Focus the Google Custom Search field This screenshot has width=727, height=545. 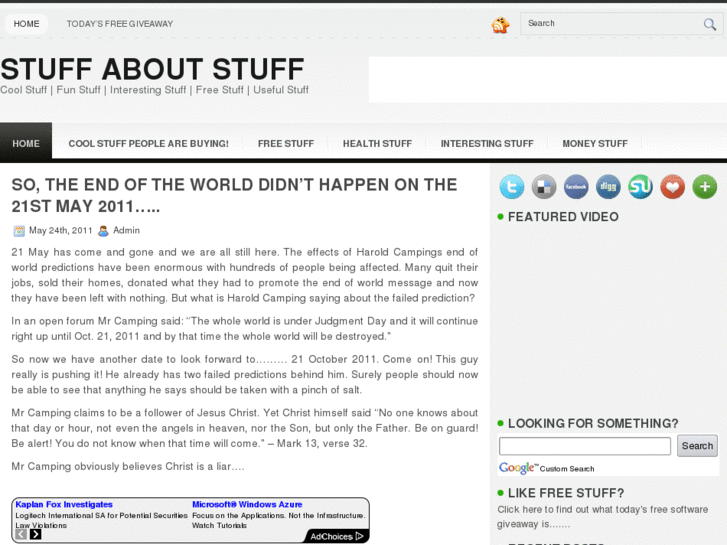pyautogui.click(x=585, y=446)
